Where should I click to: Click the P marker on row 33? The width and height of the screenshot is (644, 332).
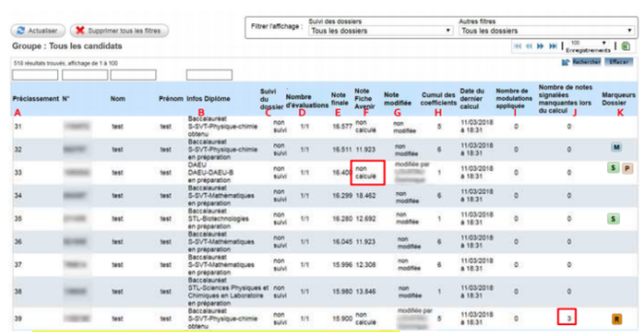tap(627, 169)
